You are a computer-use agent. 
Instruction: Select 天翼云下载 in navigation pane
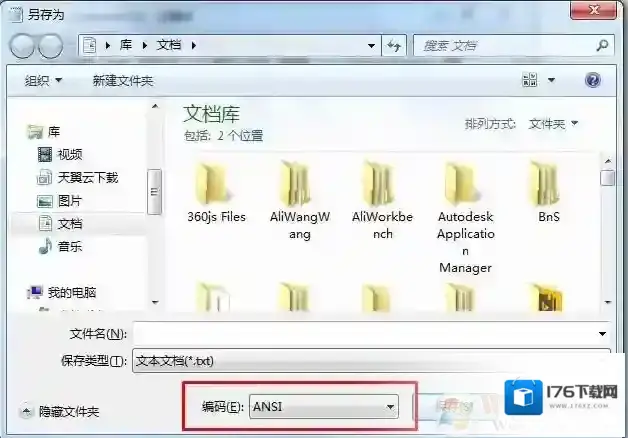pos(87,177)
